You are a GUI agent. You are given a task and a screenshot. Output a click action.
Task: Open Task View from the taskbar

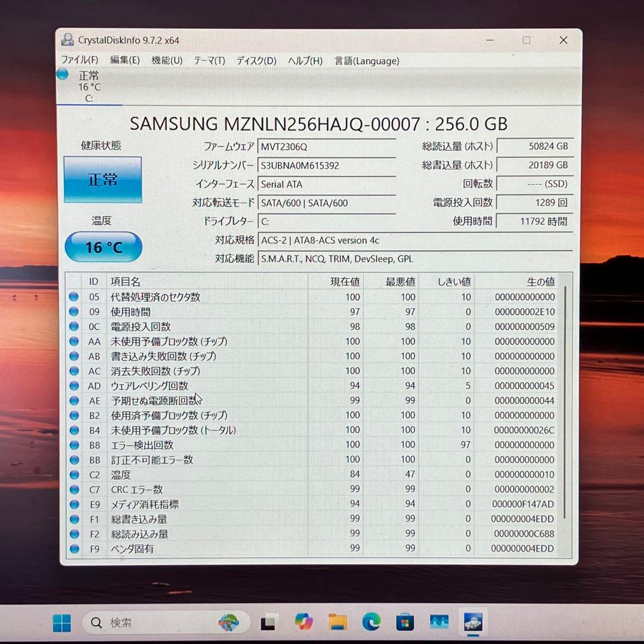click(x=268, y=623)
